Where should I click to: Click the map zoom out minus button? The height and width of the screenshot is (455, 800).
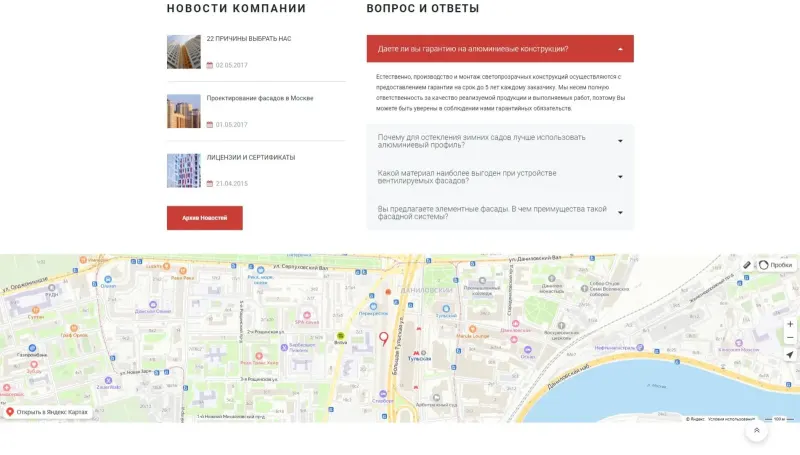[790, 338]
